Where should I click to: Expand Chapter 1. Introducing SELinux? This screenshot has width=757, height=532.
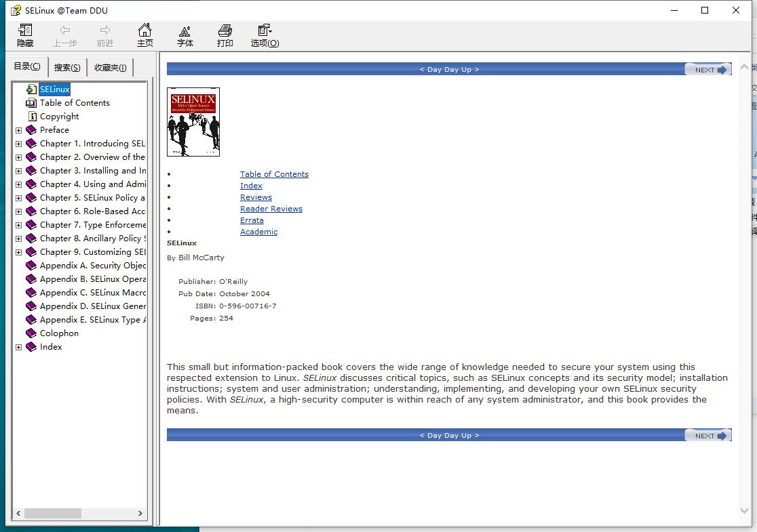coord(18,143)
